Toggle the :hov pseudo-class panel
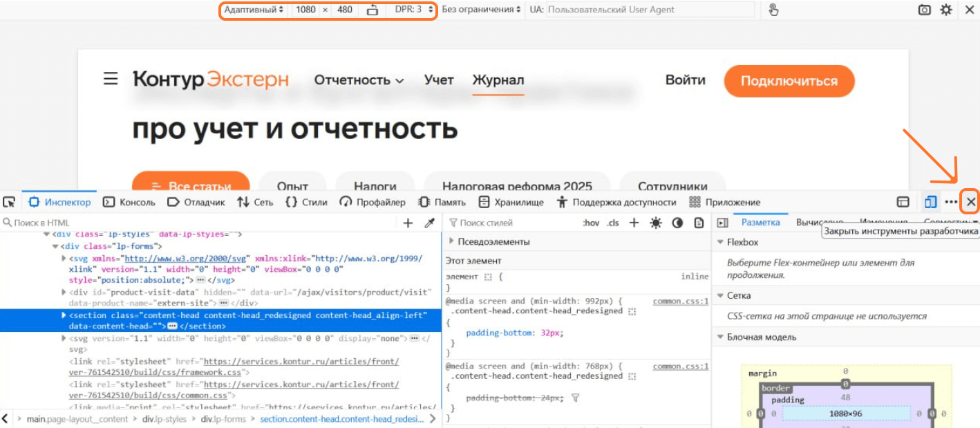The height and width of the screenshot is (428, 980). pos(591,223)
